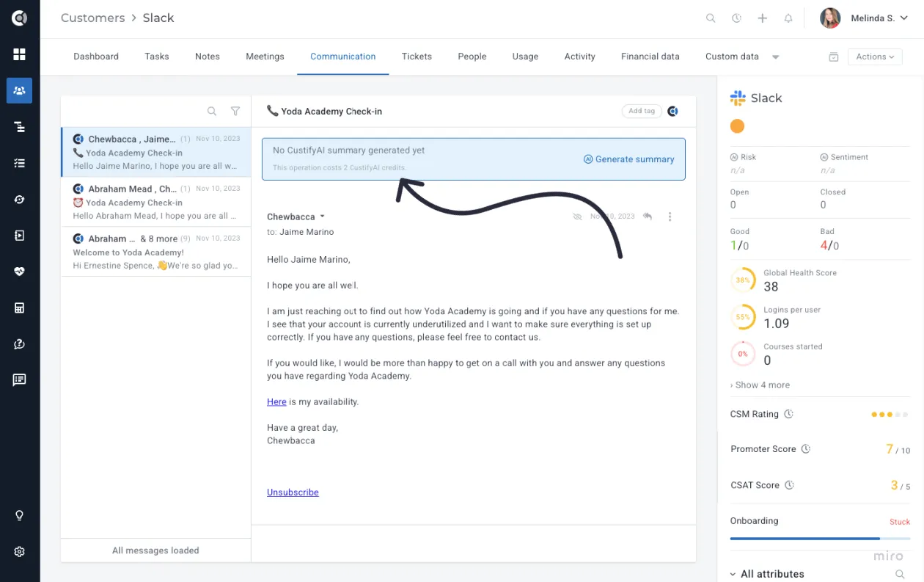The width and height of the screenshot is (924, 582).
Task: Click the user avatar photo
Action: coord(830,18)
